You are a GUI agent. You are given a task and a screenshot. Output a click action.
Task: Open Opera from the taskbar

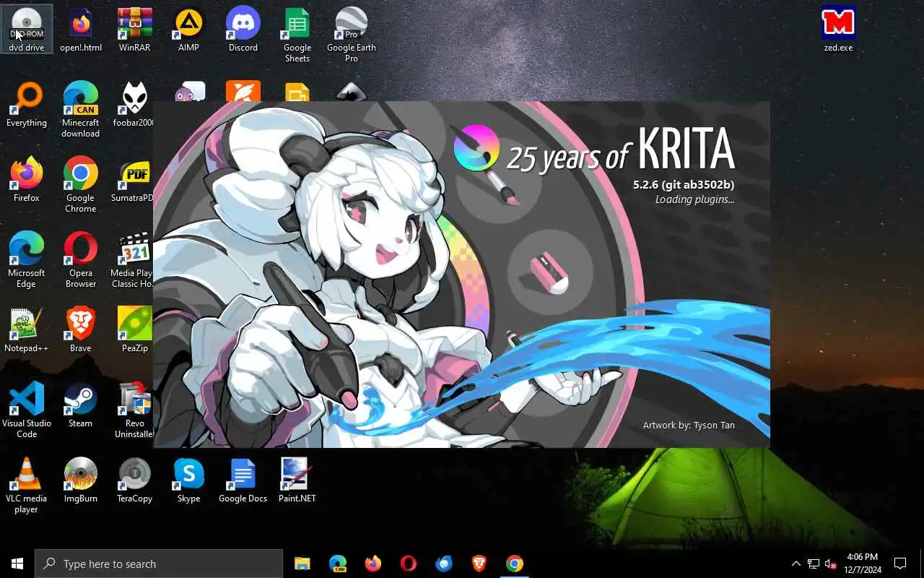click(x=409, y=564)
